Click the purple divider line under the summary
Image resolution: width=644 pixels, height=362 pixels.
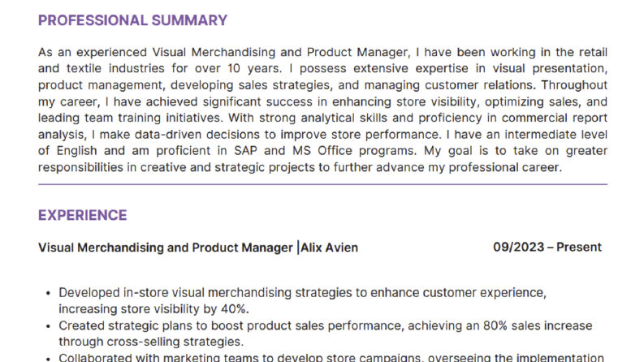323,184
